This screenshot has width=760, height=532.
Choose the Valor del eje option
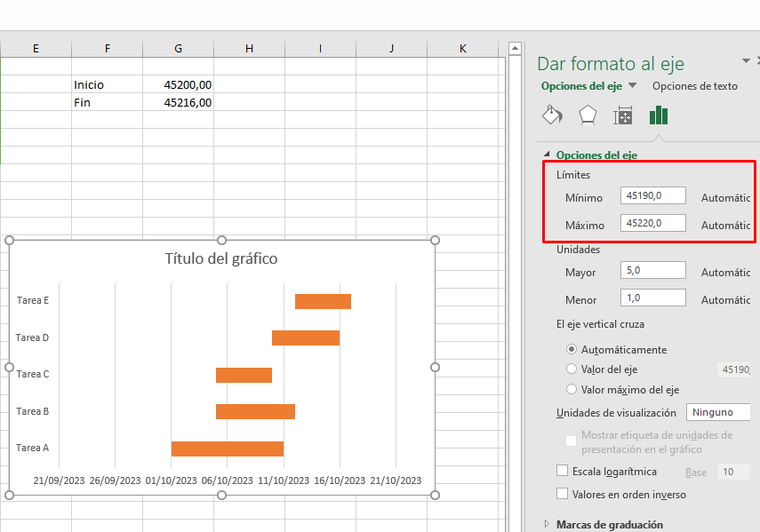click(572, 369)
